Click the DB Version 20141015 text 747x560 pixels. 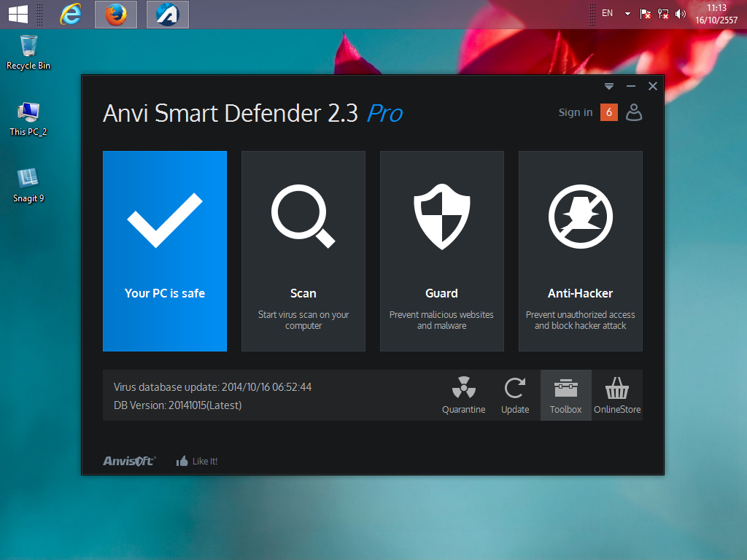pyautogui.click(x=178, y=405)
